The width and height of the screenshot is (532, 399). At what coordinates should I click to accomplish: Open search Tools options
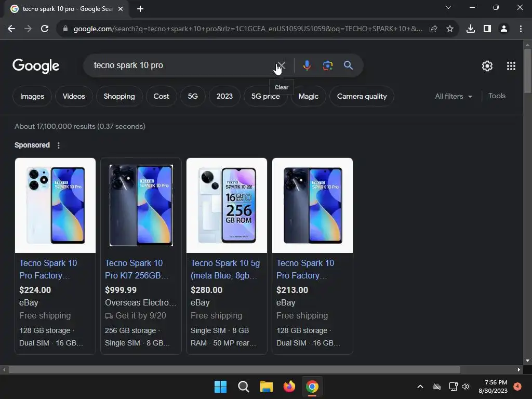tap(497, 96)
